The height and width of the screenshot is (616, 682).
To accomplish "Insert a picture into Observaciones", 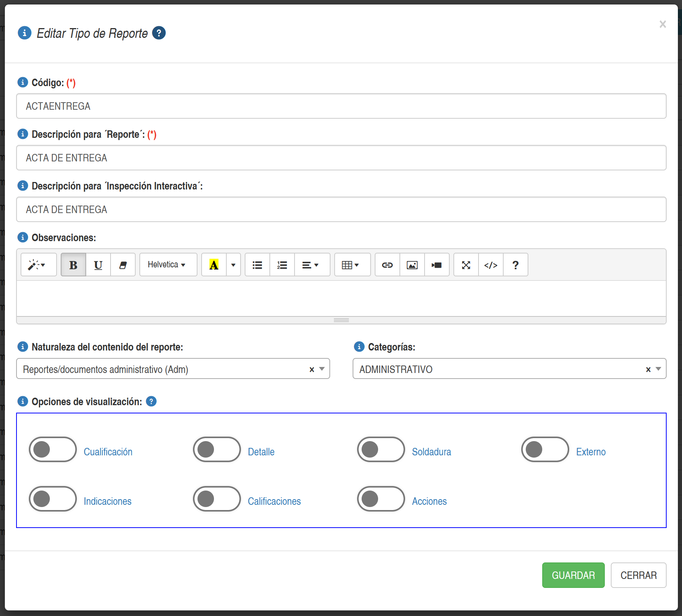I will coord(412,265).
